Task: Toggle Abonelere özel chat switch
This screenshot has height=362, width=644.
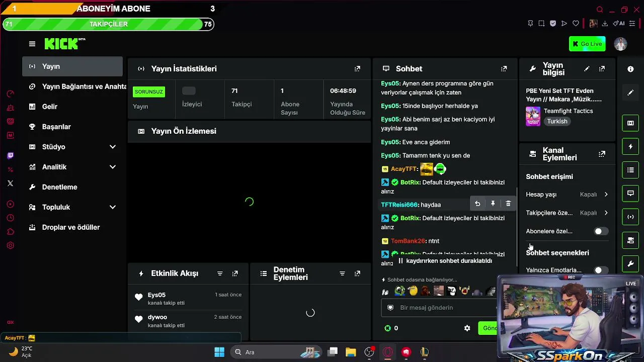Action: coord(601,231)
